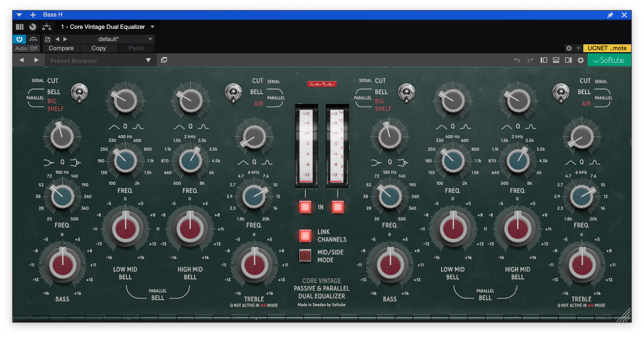Viewport: 644px width, 337px height.
Task: Open the Core Vintage Dual Equalizer plugin dropdown
Action: pyautogui.click(x=107, y=27)
